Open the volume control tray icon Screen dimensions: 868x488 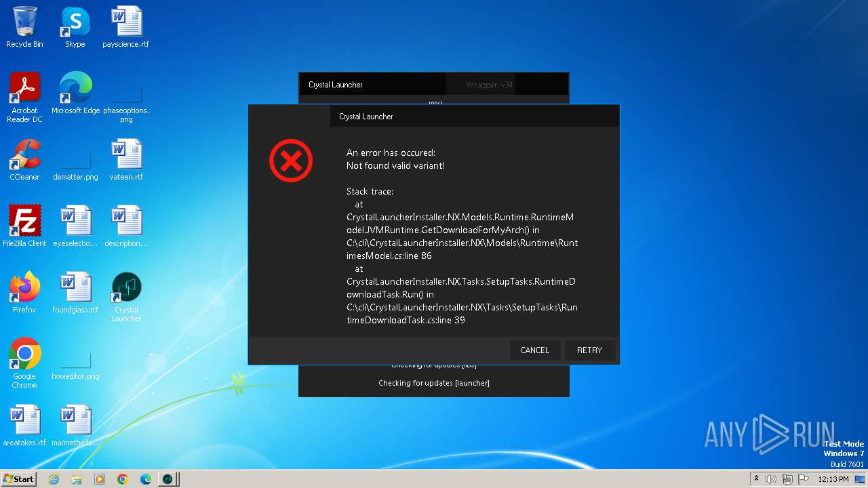pyautogui.click(x=771, y=479)
